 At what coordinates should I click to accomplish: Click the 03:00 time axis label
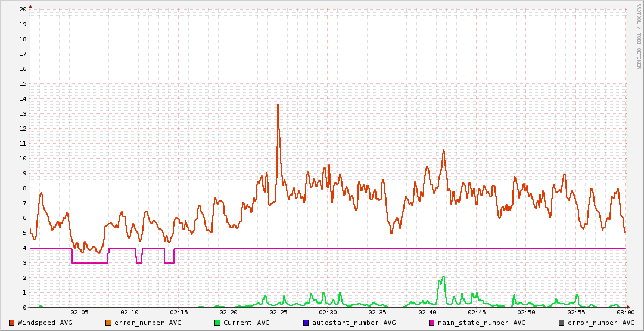(x=625, y=313)
